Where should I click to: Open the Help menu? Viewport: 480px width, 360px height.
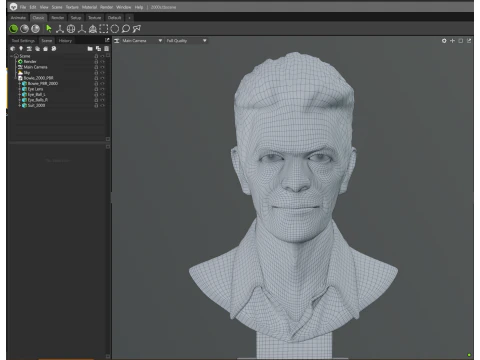(x=139, y=7)
